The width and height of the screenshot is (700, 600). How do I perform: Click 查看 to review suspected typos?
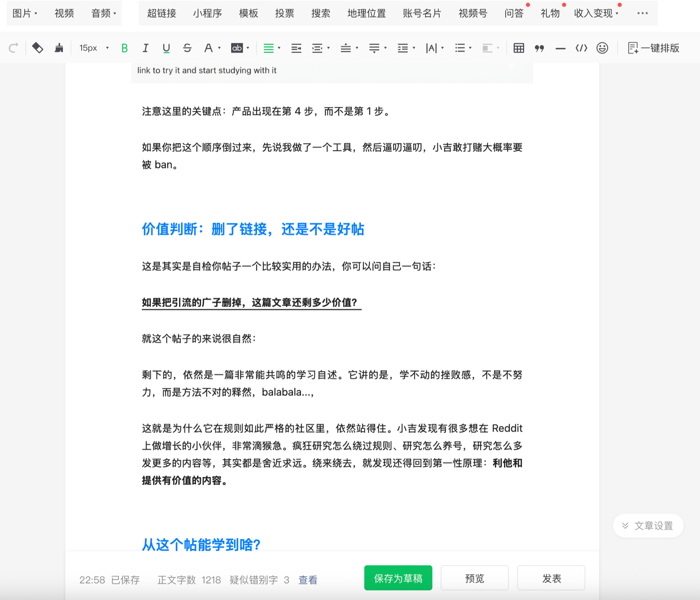tap(308, 580)
